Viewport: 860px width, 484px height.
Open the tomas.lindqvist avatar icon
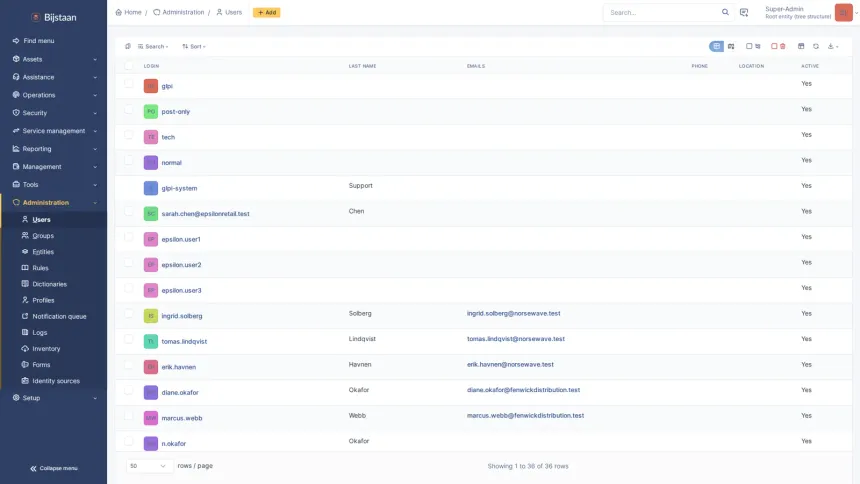click(151, 341)
